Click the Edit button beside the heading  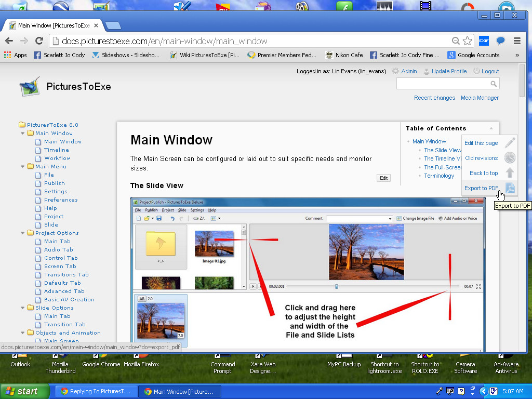pos(383,178)
